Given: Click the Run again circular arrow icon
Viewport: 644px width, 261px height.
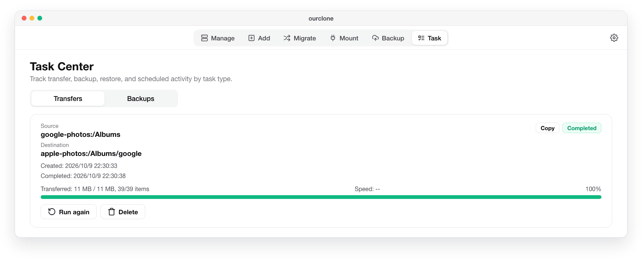Looking at the screenshot, I should (x=52, y=212).
